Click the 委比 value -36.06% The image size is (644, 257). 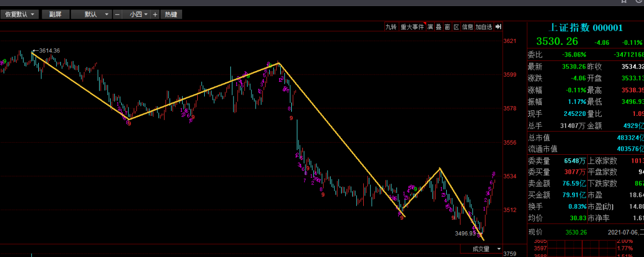coord(574,54)
